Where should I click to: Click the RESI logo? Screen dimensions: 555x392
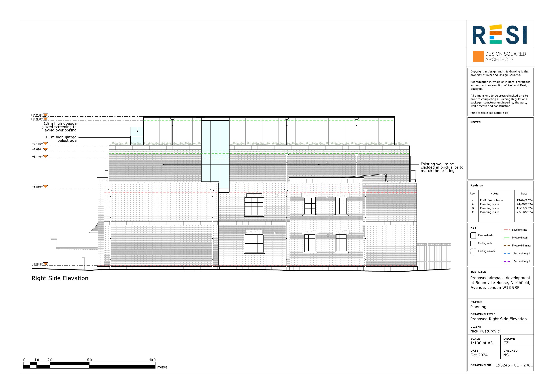(499, 35)
